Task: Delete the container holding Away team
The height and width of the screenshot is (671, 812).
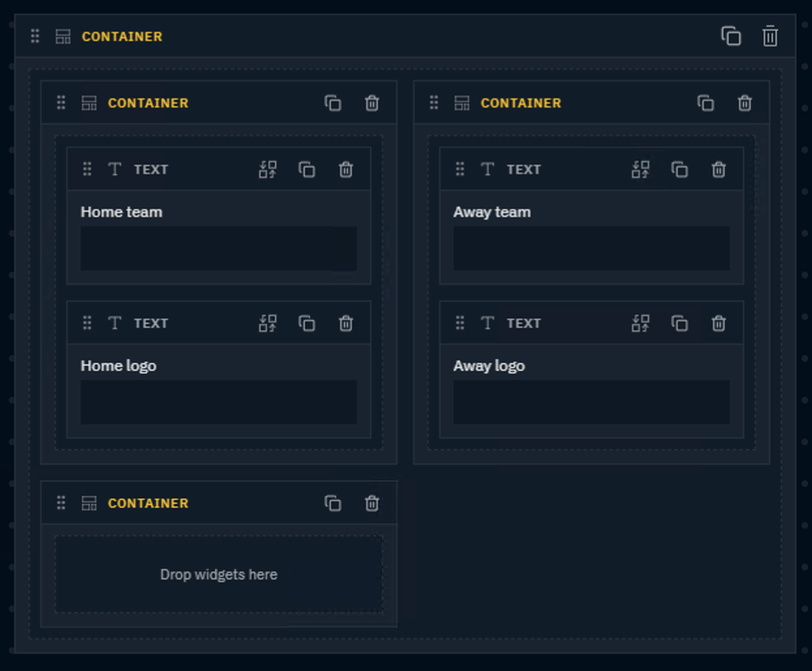Action: [745, 103]
